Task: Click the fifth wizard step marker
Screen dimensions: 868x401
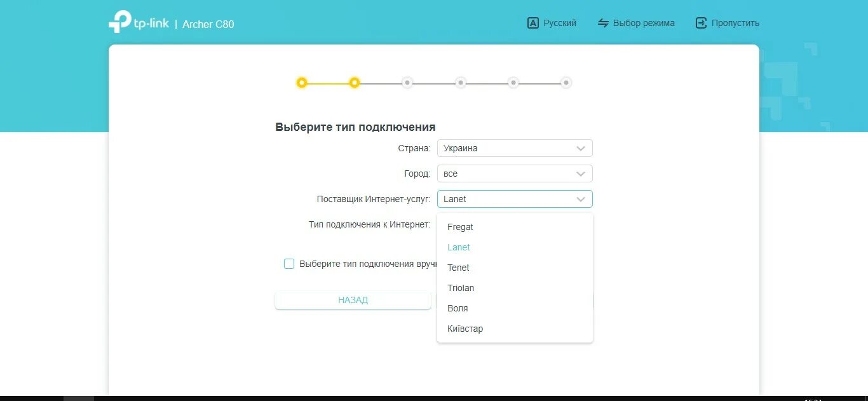Action: (x=513, y=83)
